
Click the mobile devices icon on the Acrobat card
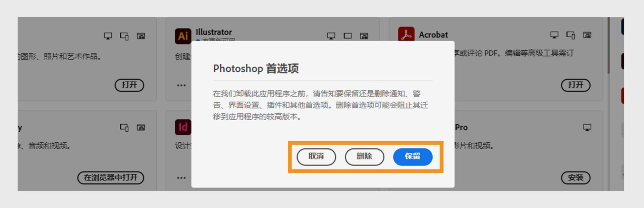[x=571, y=35]
